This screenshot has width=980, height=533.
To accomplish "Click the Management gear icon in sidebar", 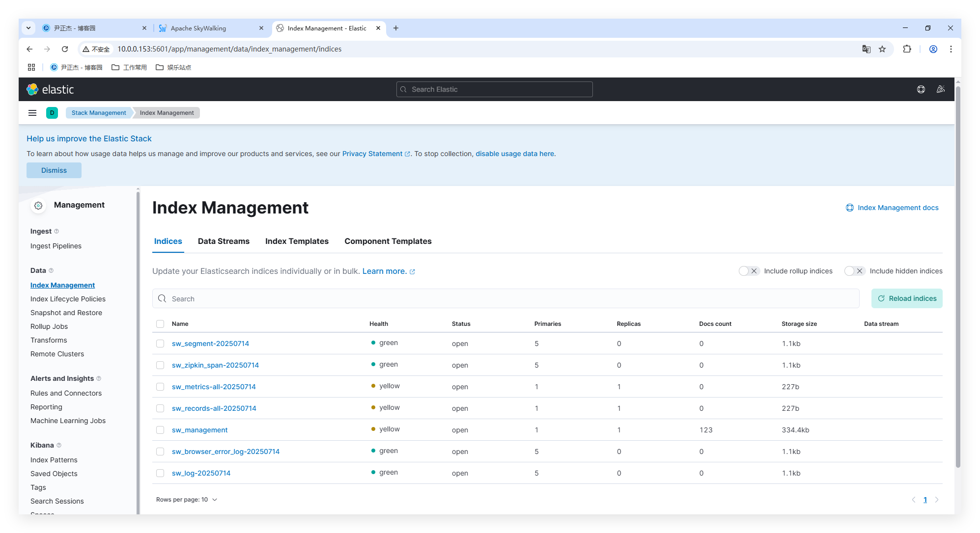I will click(38, 206).
